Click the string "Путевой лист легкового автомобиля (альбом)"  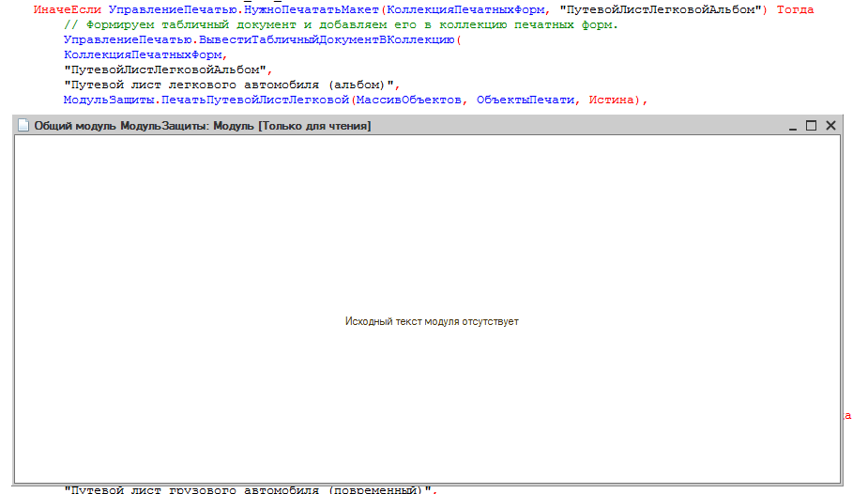click(229, 85)
